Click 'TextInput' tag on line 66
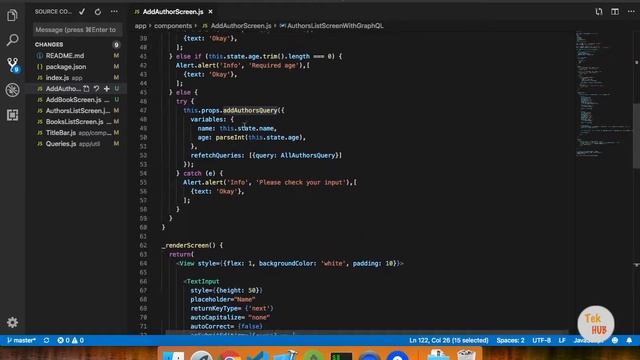640x360 pixels. pos(203,281)
